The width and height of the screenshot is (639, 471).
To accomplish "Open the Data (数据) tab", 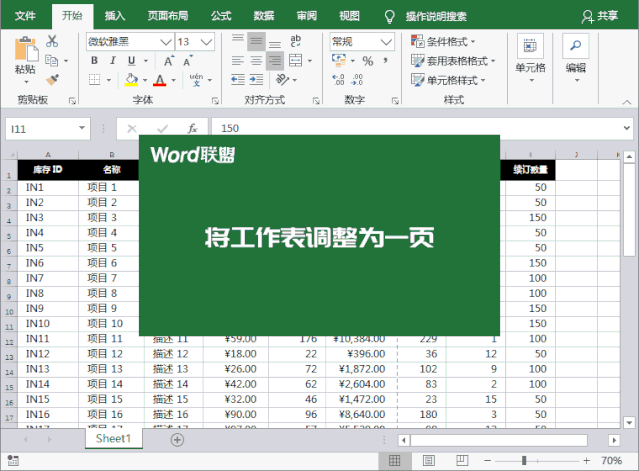I will click(x=264, y=16).
